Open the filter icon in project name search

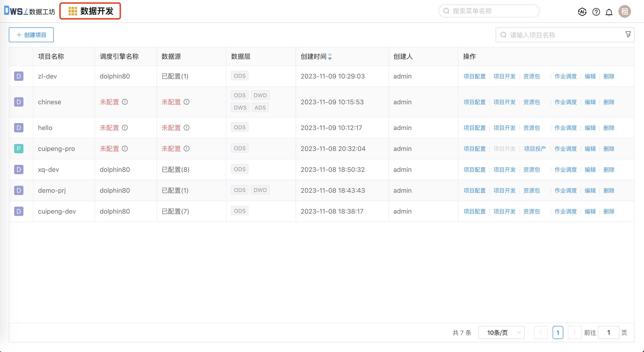(628, 34)
